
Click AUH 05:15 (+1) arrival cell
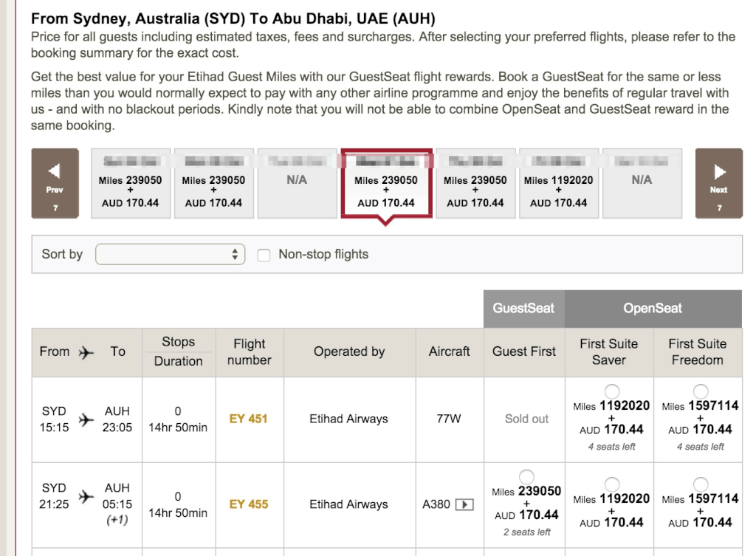click(x=117, y=504)
